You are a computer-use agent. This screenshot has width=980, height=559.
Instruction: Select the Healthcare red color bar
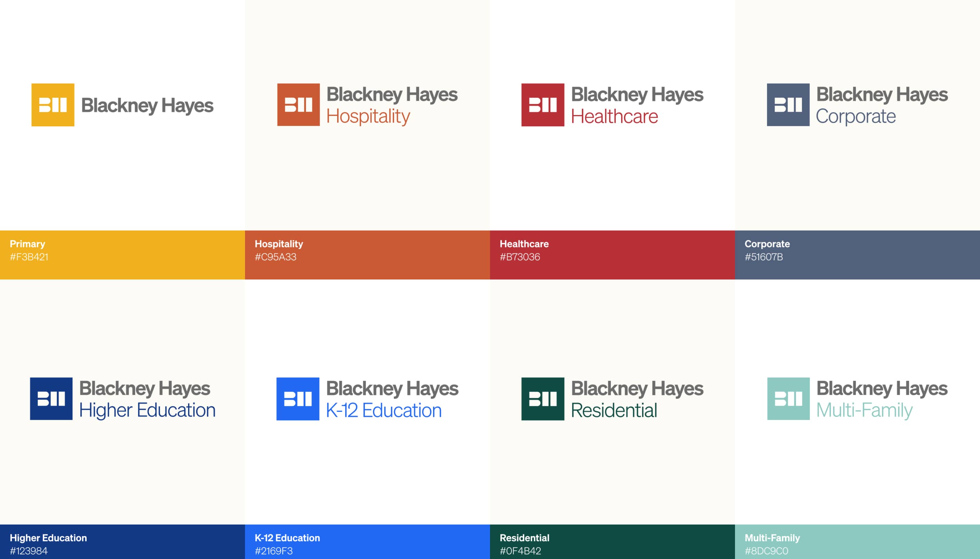coord(612,255)
